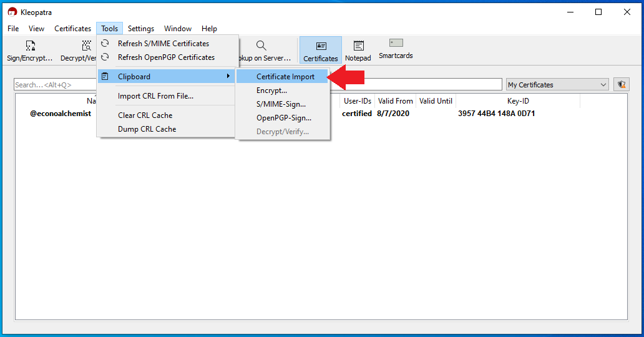Screen dimensions: 644x337
Task: Click Key-ID 3957 44B4 148A 0D71
Action: click(x=497, y=114)
